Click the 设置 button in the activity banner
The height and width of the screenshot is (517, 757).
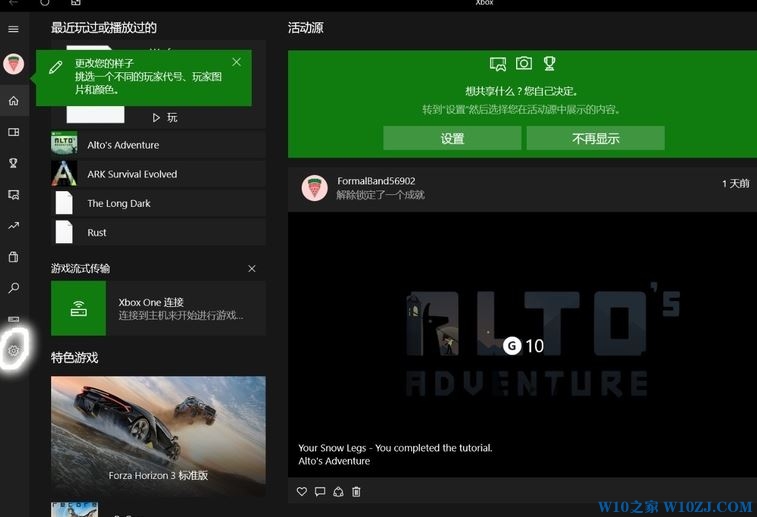coord(452,139)
